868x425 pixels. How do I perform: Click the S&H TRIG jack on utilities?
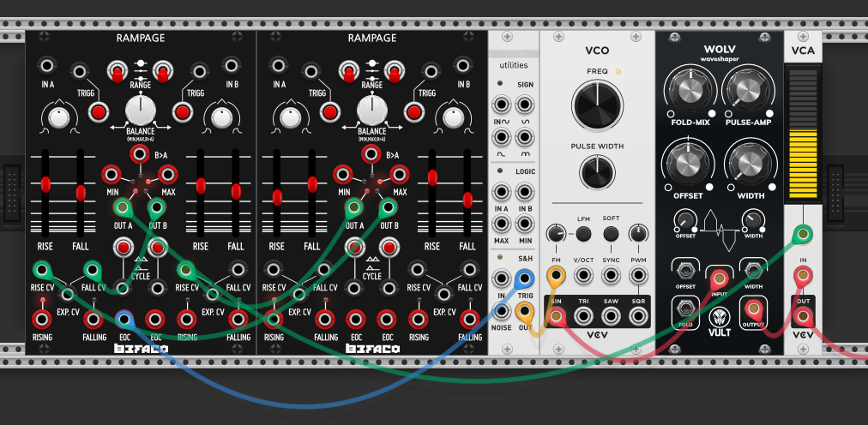coord(525,278)
